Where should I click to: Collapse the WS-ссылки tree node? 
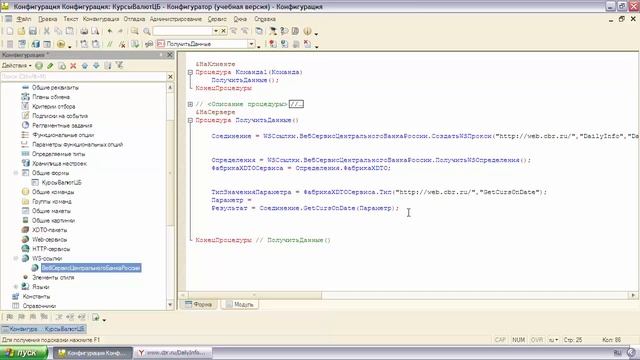pos(16,258)
